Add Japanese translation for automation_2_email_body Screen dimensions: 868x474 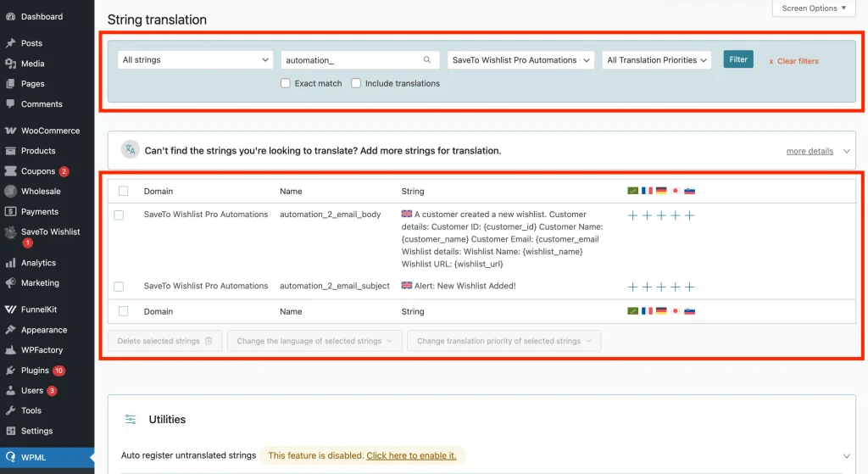[x=675, y=215]
